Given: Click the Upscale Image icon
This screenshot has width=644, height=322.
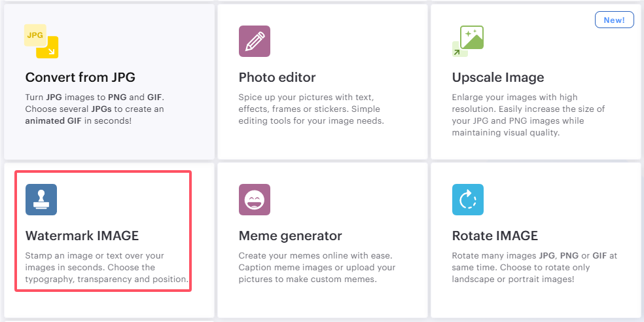Looking at the screenshot, I should [x=468, y=41].
